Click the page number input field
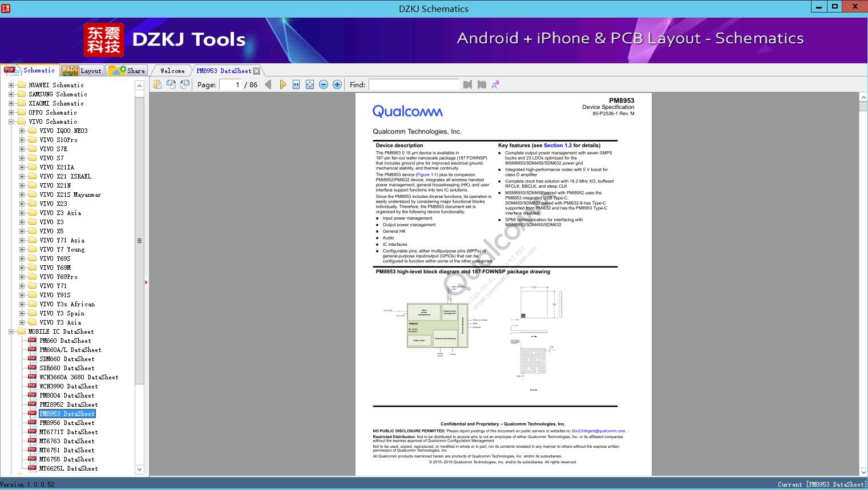Viewport: 868px width, 490px height. 231,84
